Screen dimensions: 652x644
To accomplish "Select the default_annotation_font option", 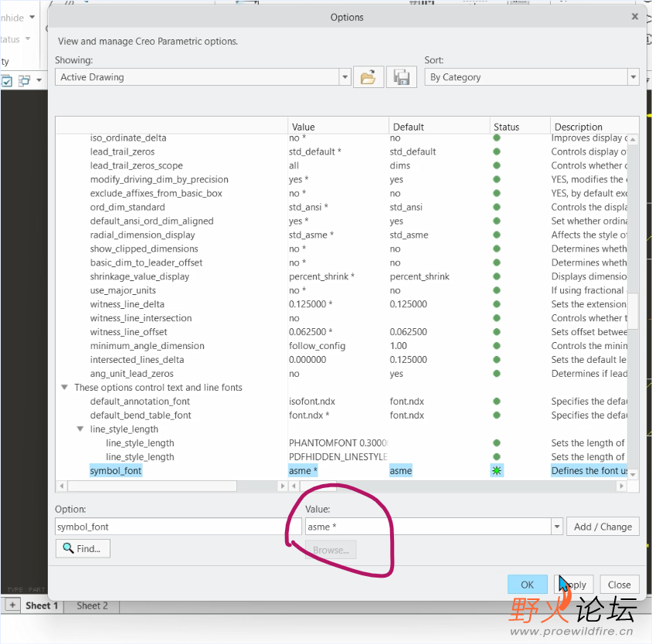I will 140,402.
